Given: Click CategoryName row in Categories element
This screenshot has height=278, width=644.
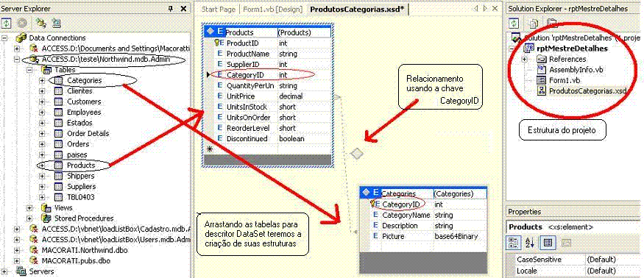Looking at the screenshot, I should coord(423,215).
